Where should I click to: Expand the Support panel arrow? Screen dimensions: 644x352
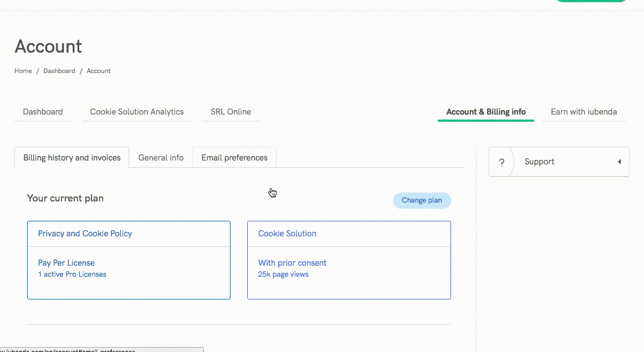[x=619, y=162]
